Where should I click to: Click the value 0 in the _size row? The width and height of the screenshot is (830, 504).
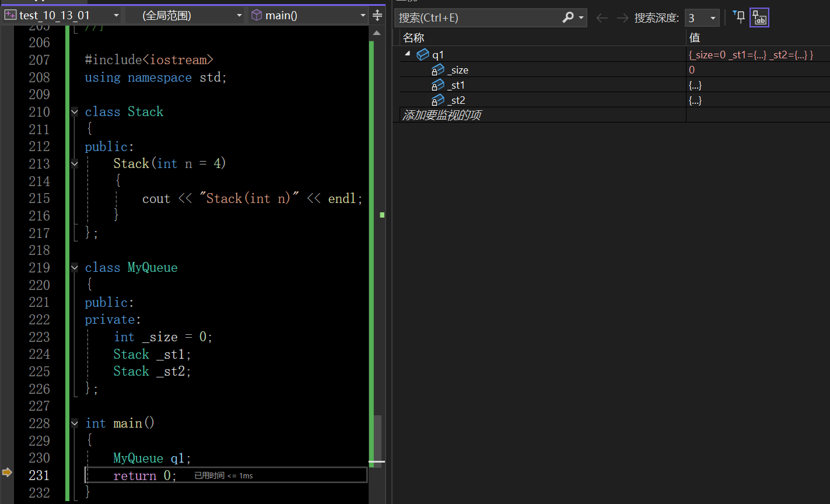click(x=692, y=70)
